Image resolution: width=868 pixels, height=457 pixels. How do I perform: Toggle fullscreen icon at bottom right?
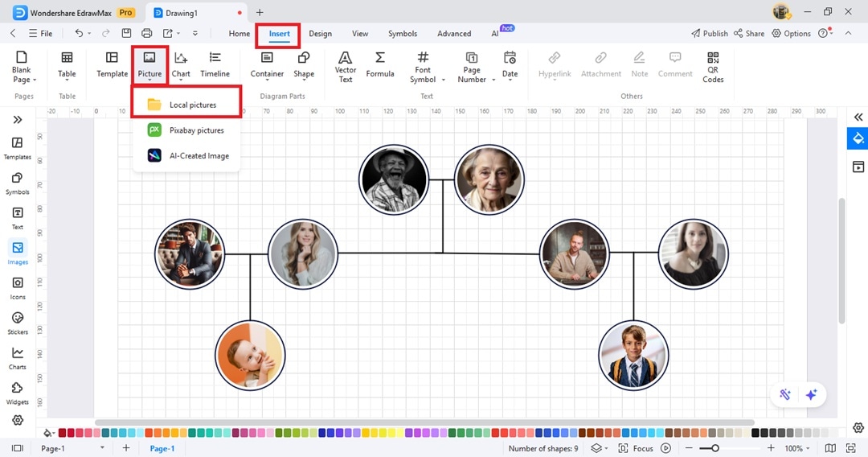click(x=851, y=448)
